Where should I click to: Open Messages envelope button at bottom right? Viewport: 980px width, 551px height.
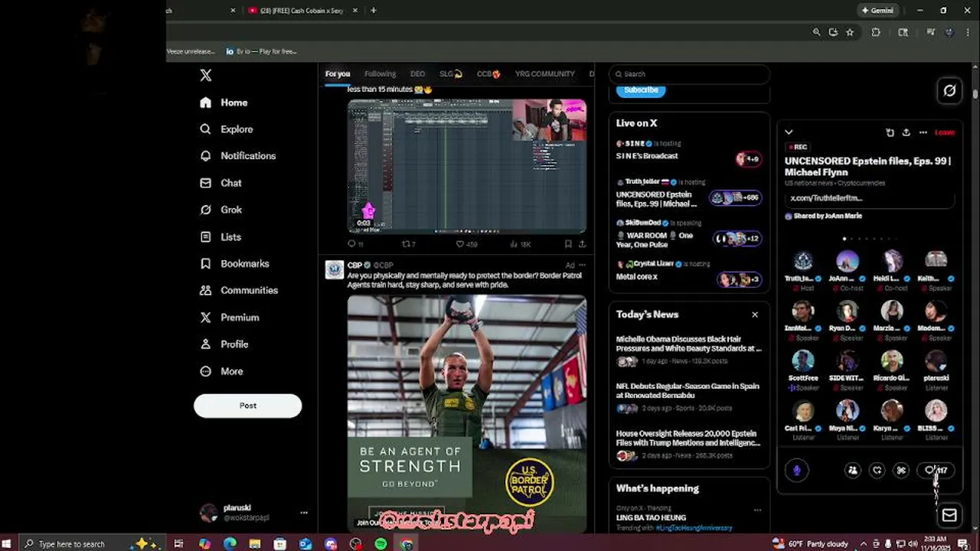[x=949, y=515]
